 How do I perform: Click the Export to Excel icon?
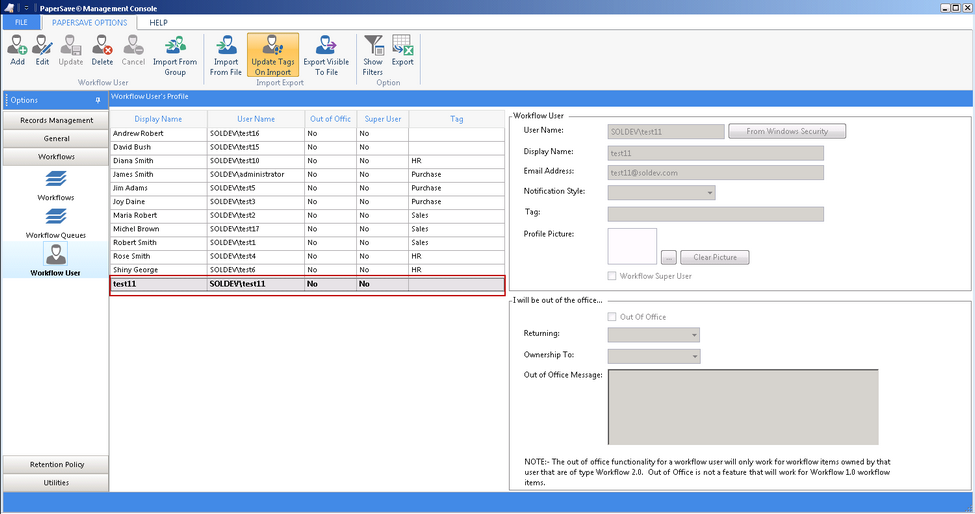click(402, 50)
